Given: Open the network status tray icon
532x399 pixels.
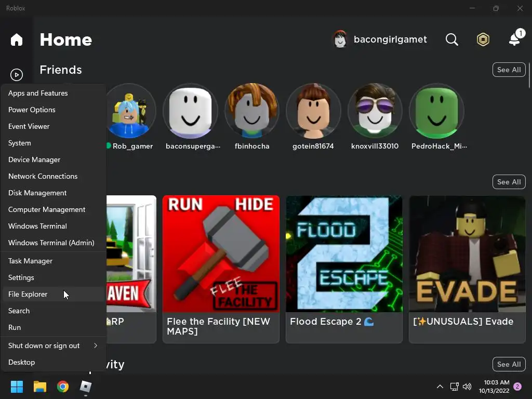Looking at the screenshot, I should [454, 387].
